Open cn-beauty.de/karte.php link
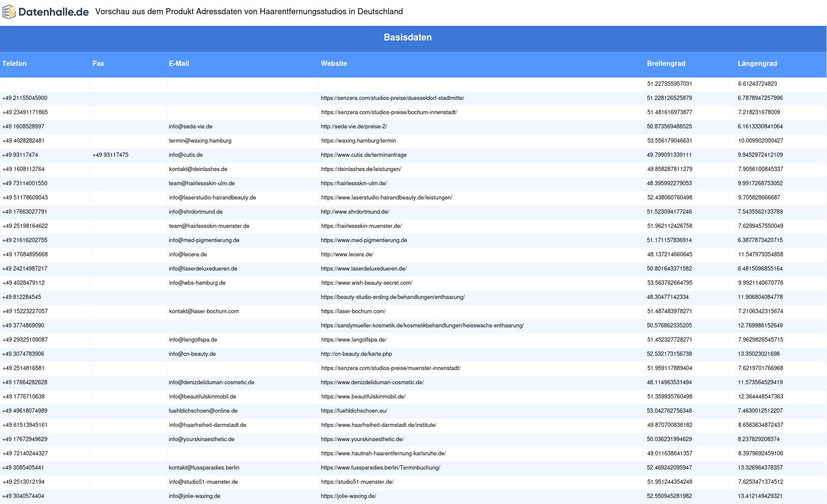This screenshot has width=827, height=504. pos(356,354)
